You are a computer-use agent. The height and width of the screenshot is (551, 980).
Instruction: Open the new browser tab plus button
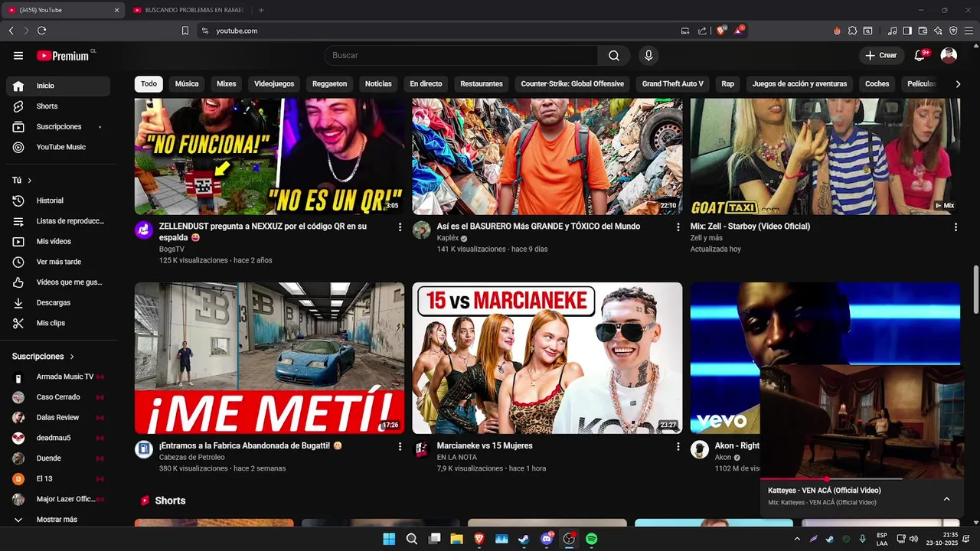(x=261, y=10)
